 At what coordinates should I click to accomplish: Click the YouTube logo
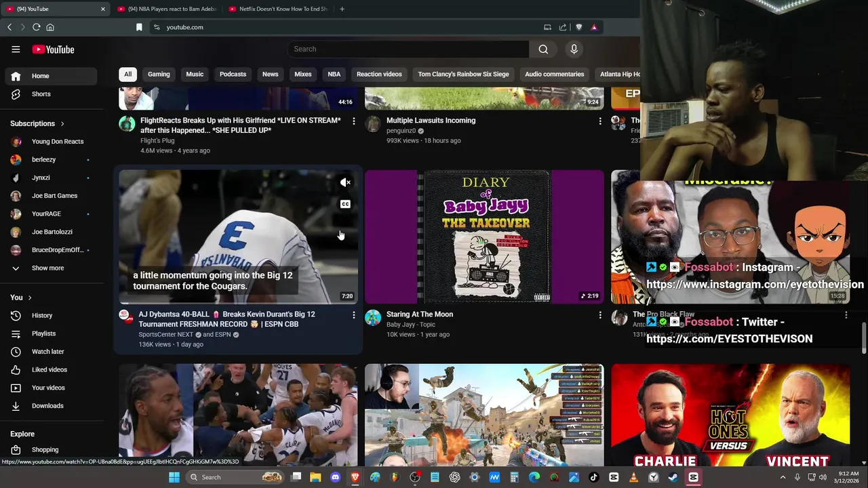(x=53, y=49)
